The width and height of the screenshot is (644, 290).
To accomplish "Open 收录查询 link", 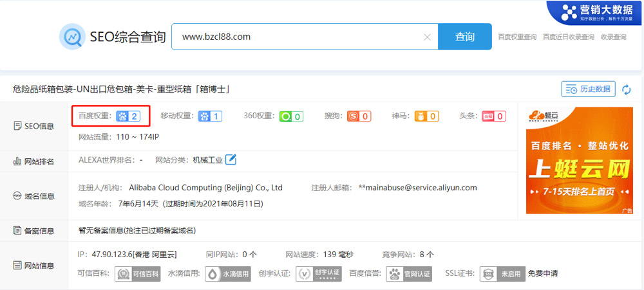I will pyautogui.click(x=613, y=37).
